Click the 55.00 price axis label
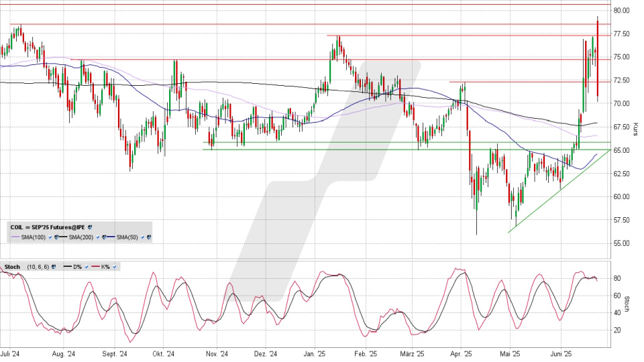Screen dimensions: 644x362 621,243
